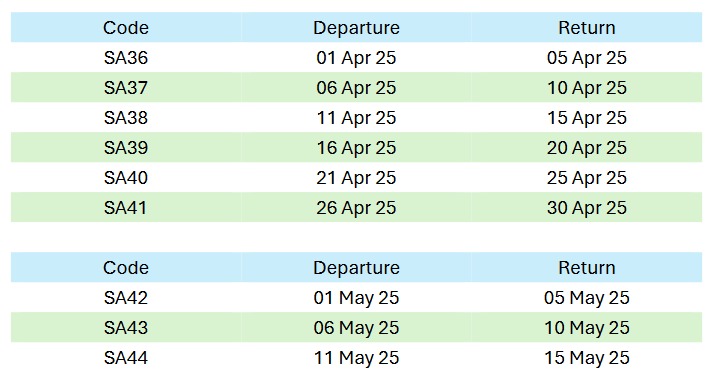Select the 10 Apr 25 return date

(x=587, y=88)
